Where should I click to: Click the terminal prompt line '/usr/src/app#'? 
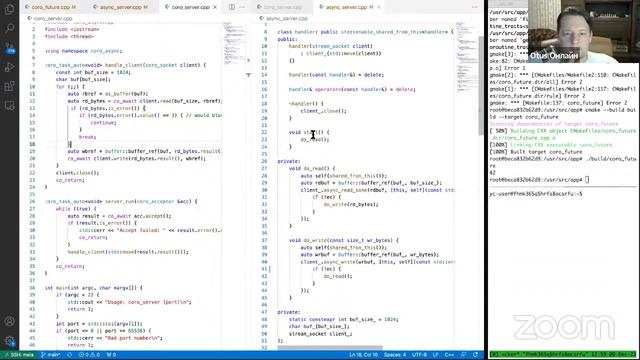[539, 180]
